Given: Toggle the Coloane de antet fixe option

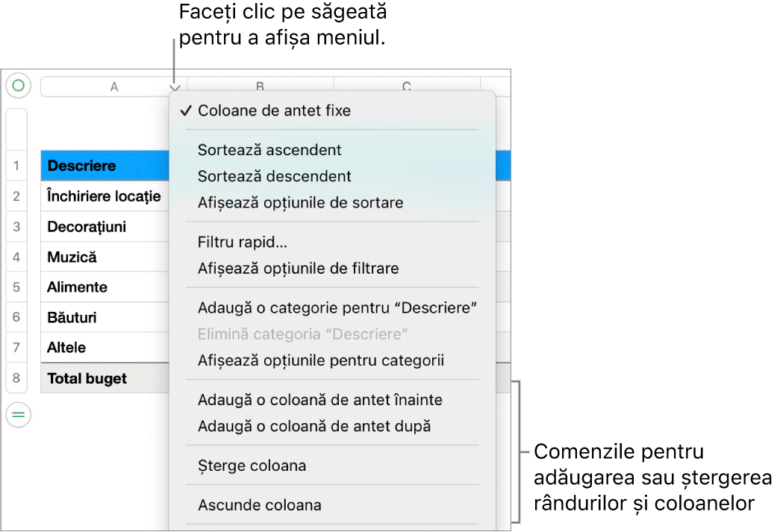Looking at the screenshot, I should [x=273, y=110].
